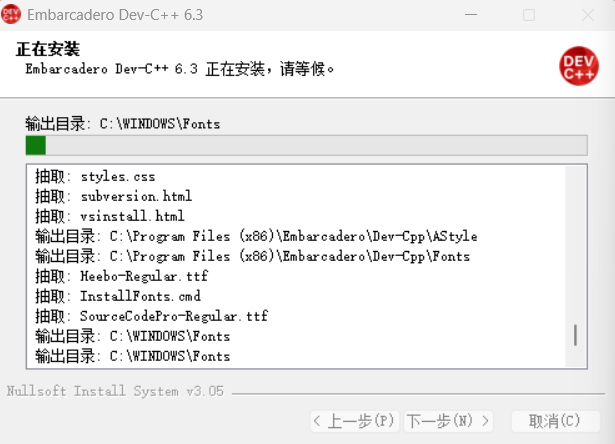615x444 pixels.
Task: Click the Embarcadero Dev-C++ 6.3 window title
Action: pyautogui.click(x=115, y=15)
